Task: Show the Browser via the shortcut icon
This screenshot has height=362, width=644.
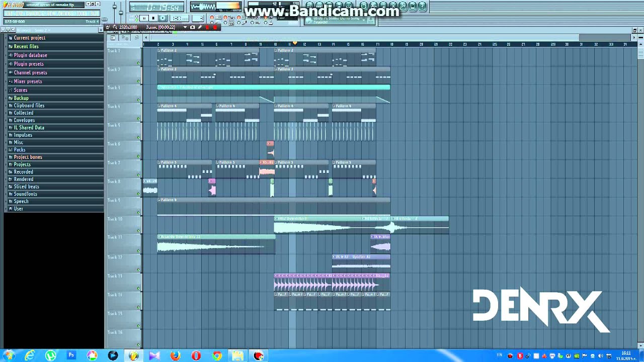Action: 339,6
